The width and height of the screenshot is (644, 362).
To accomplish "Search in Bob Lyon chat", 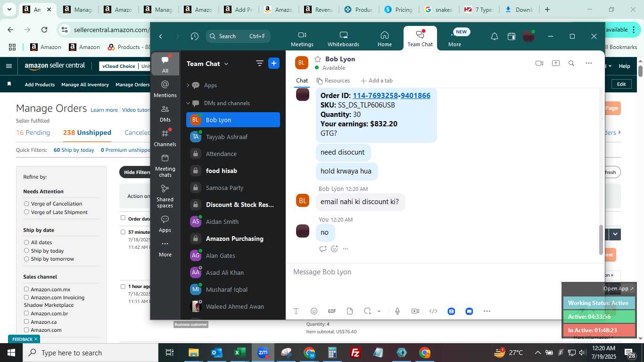I will [571, 63].
